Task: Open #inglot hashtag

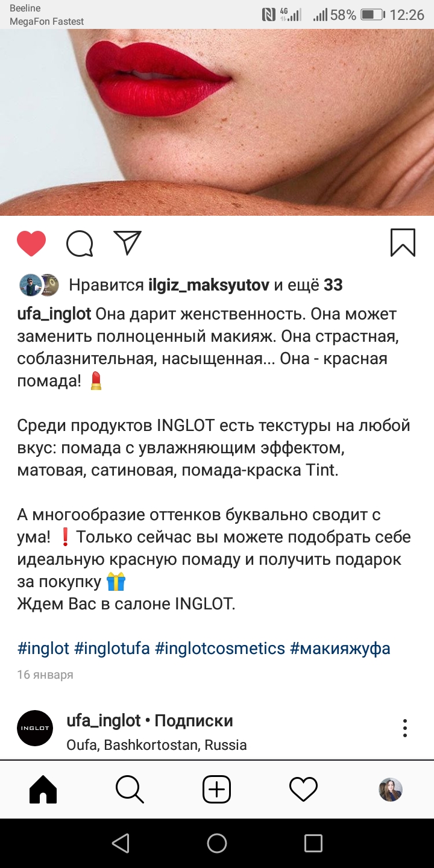Action: (x=43, y=649)
